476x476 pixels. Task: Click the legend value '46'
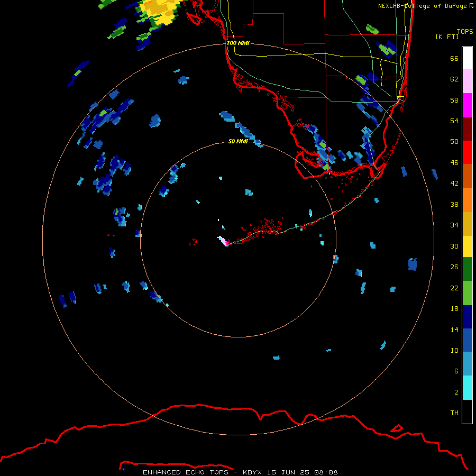pos(454,162)
